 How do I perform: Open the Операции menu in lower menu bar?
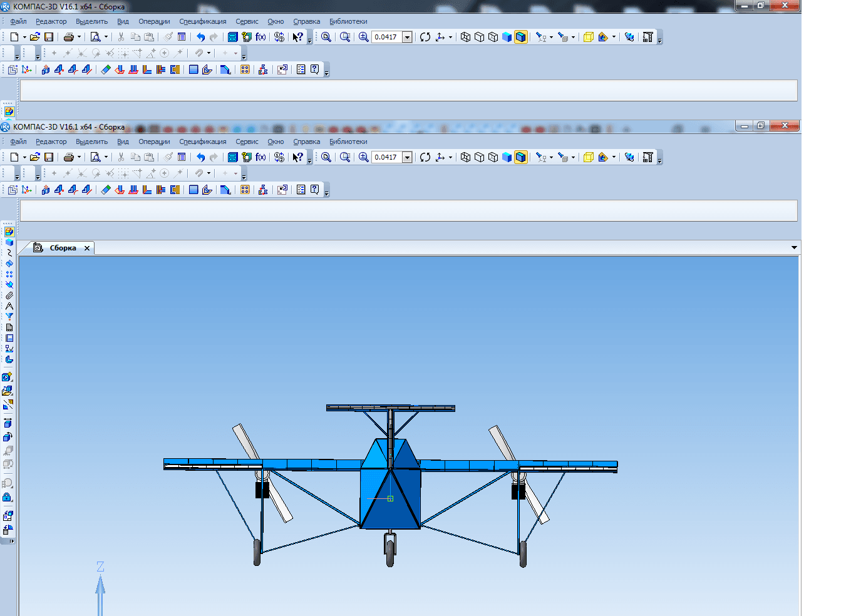(154, 141)
